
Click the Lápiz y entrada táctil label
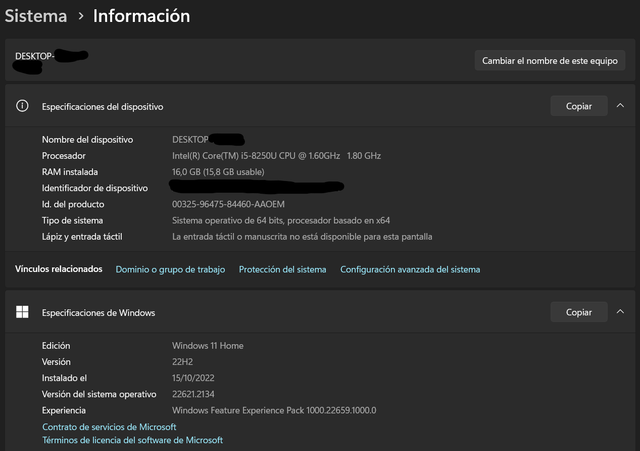pyautogui.click(x=82, y=237)
